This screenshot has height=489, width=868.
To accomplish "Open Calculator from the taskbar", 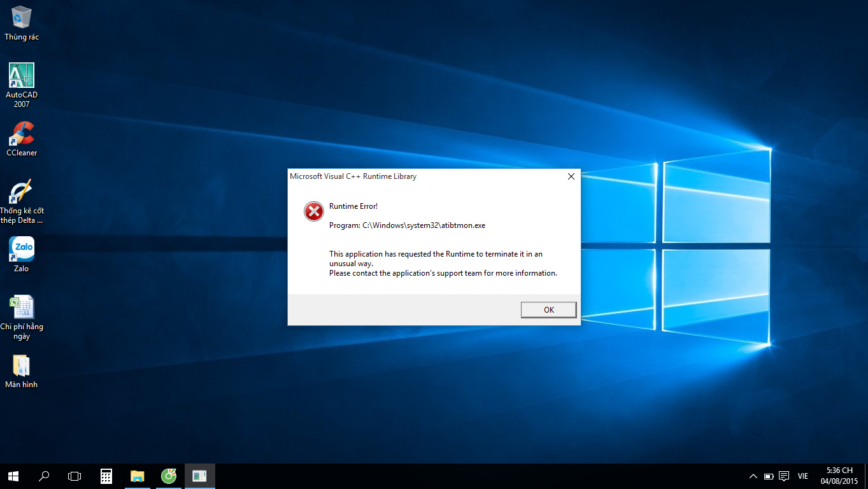I will [106, 476].
